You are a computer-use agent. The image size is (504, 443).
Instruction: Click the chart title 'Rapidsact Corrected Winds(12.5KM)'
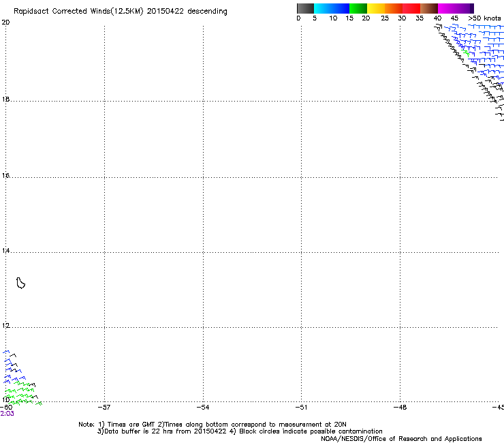click(x=78, y=11)
